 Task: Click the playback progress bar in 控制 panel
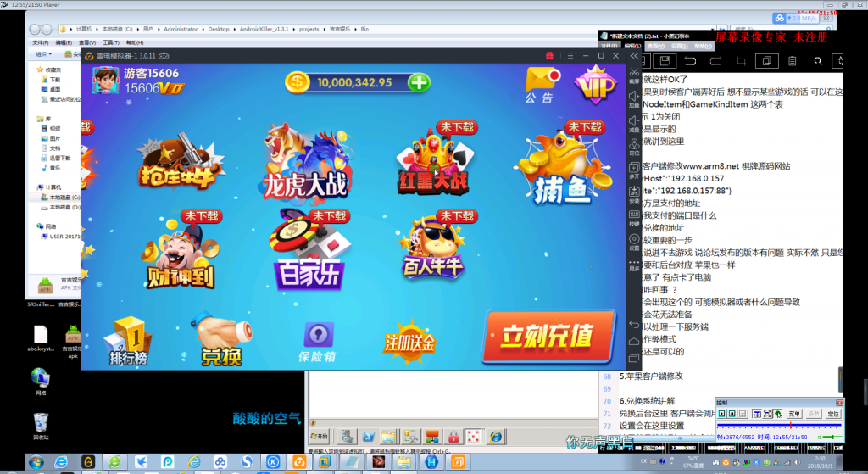[778, 425]
